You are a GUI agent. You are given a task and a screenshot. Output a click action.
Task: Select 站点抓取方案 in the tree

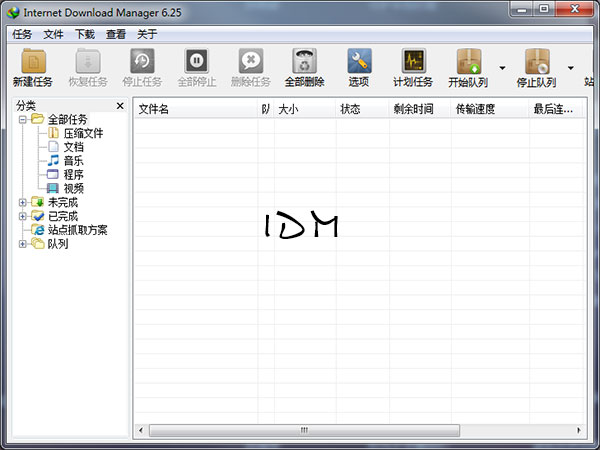coord(78,230)
